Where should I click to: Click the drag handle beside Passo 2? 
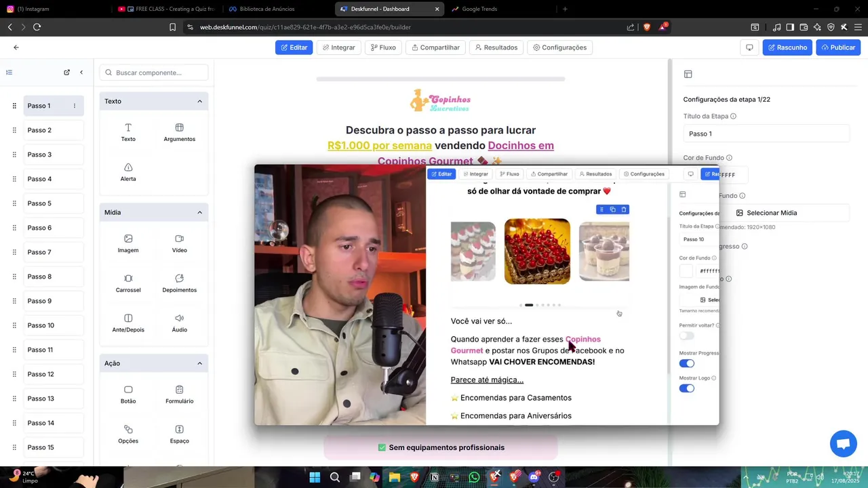coord(14,130)
